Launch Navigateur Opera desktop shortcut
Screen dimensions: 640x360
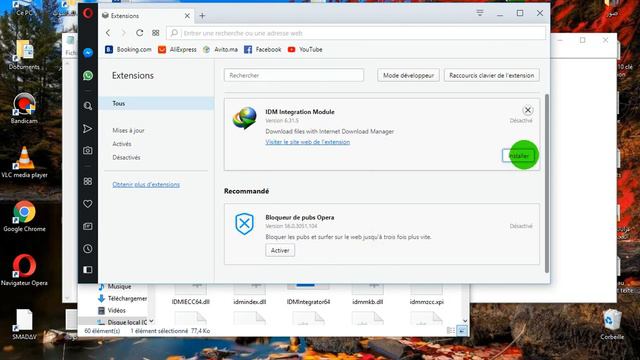[24, 270]
